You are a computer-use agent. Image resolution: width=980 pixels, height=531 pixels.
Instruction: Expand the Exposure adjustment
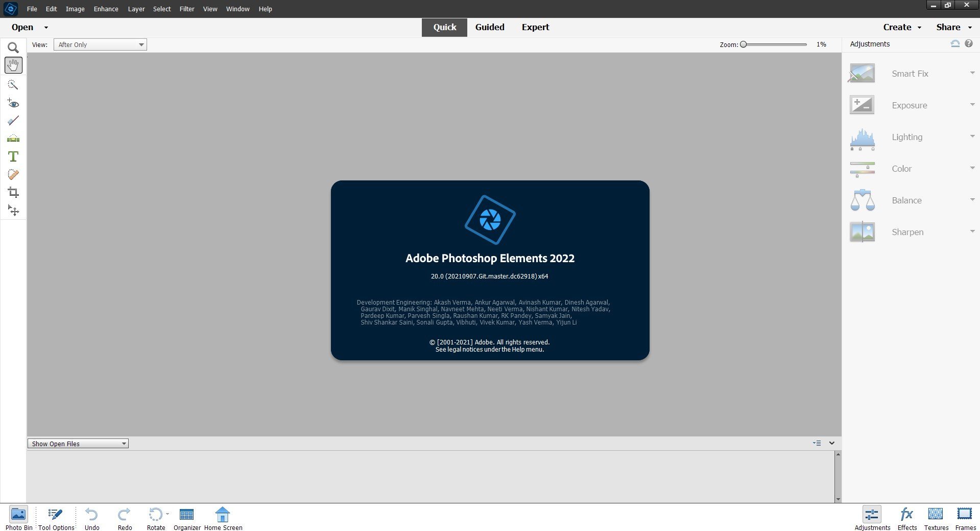point(972,105)
